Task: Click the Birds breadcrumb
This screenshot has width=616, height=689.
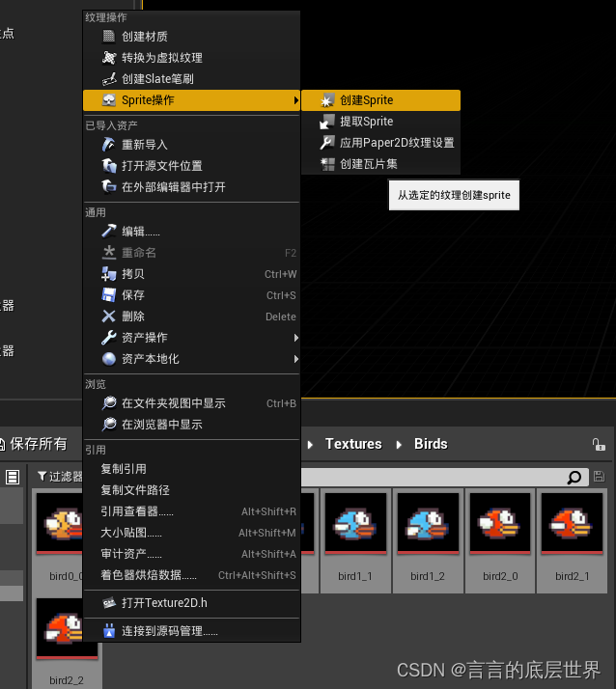Action: 431,444
